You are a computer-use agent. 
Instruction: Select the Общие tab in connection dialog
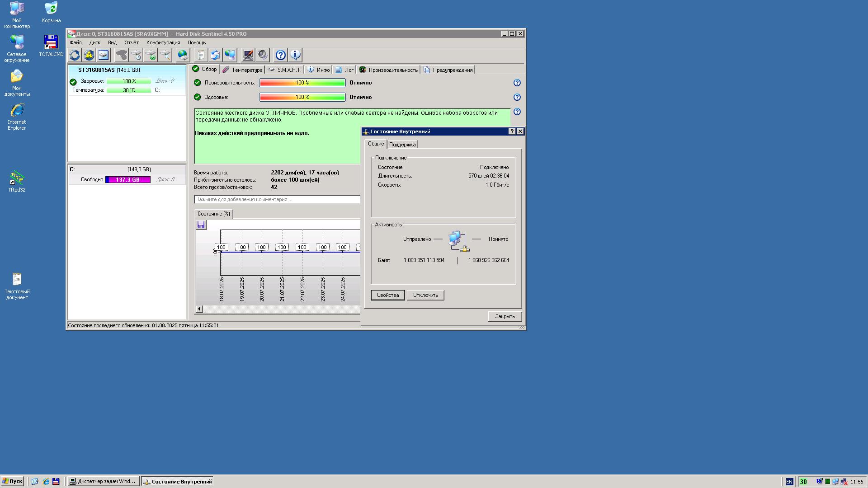pos(376,144)
